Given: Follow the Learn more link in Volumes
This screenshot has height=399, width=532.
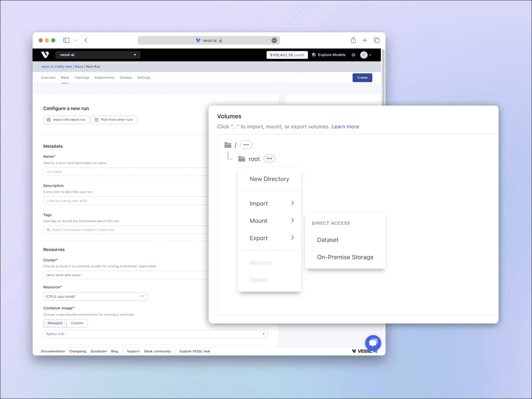Looking at the screenshot, I should pos(345,127).
